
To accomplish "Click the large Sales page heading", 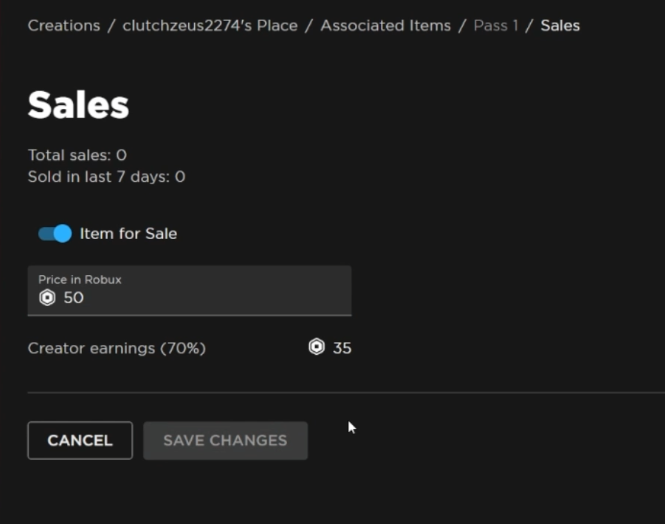I will [x=78, y=105].
